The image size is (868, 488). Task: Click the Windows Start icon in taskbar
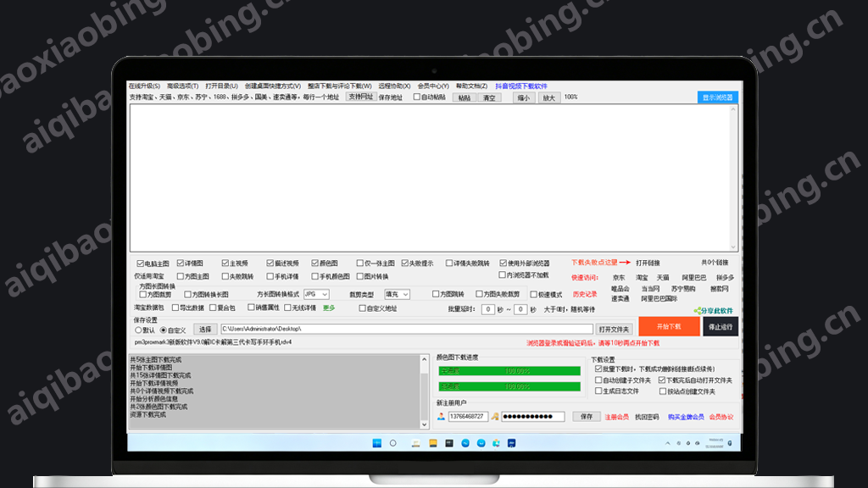click(x=377, y=443)
